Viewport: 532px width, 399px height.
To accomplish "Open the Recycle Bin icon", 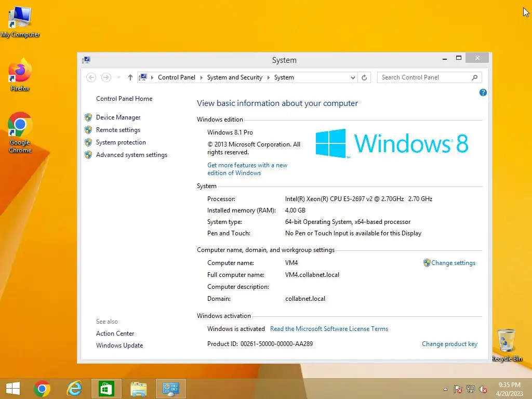I will pyautogui.click(x=507, y=345).
